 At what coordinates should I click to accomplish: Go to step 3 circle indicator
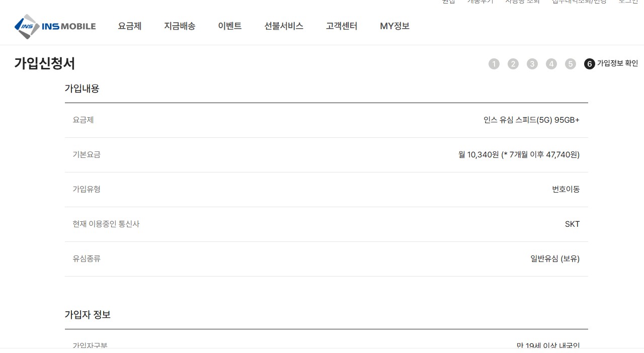point(532,64)
